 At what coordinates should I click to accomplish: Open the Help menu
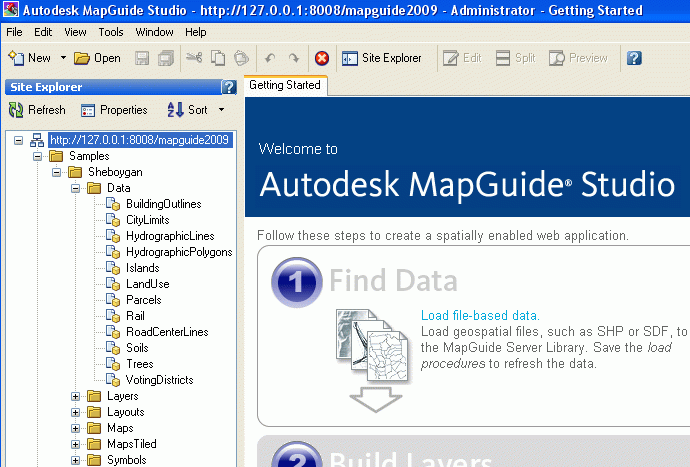click(195, 32)
